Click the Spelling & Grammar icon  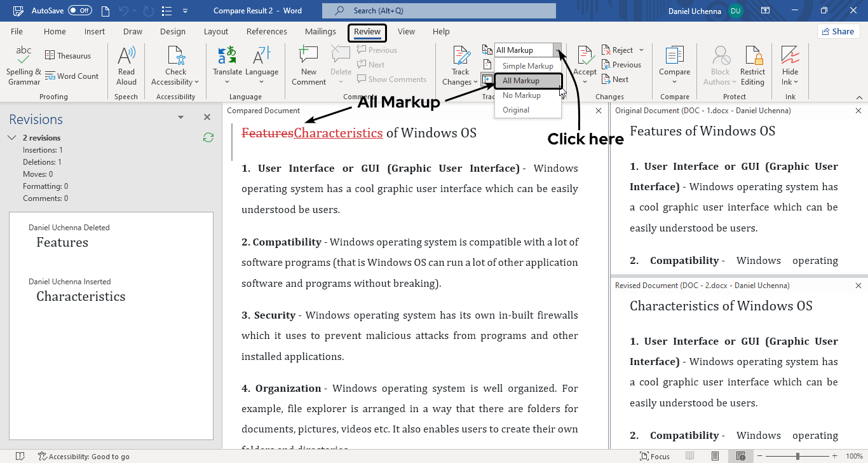tap(24, 57)
